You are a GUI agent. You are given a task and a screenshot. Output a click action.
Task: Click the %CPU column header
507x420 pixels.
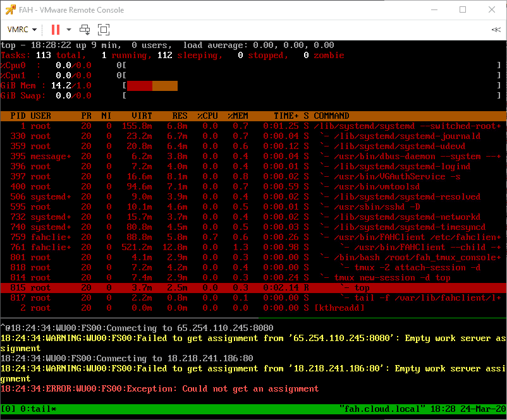click(207, 116)
